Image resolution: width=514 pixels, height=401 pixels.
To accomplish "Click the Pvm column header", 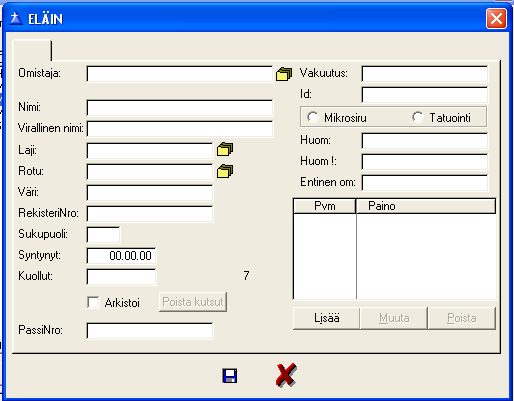I will pos(325,206).
